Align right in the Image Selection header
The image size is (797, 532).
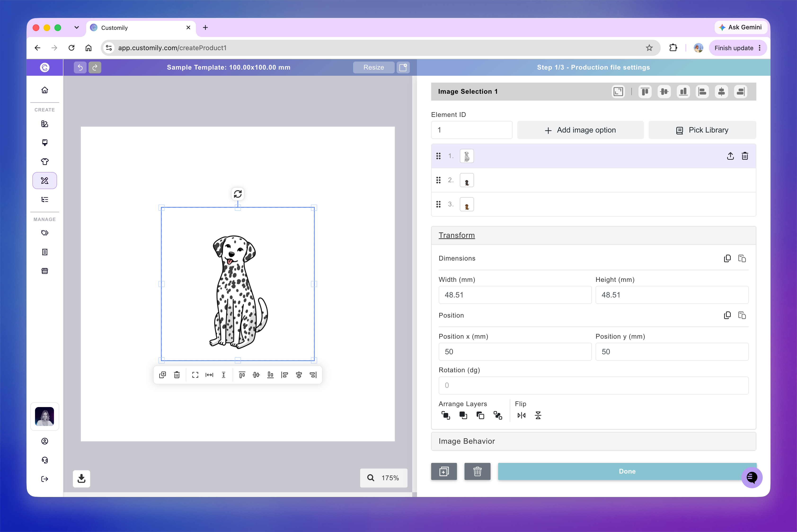pyautogui.click(x=741, y=92)
